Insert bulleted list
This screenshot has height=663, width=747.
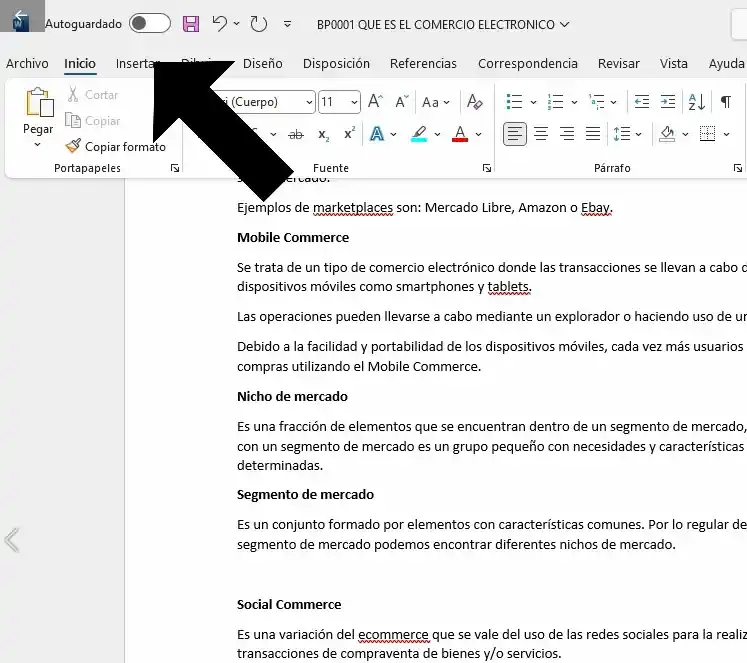click(514, 101)
